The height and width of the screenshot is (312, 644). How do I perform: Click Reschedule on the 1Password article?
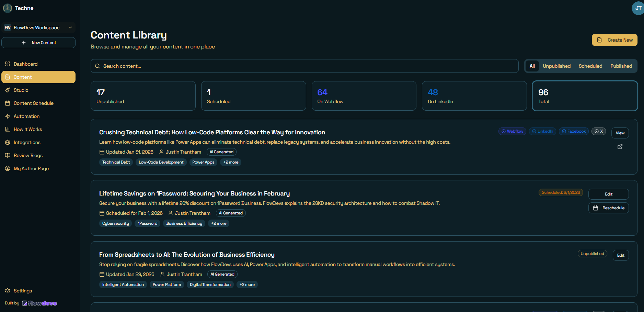pos(608,208)
